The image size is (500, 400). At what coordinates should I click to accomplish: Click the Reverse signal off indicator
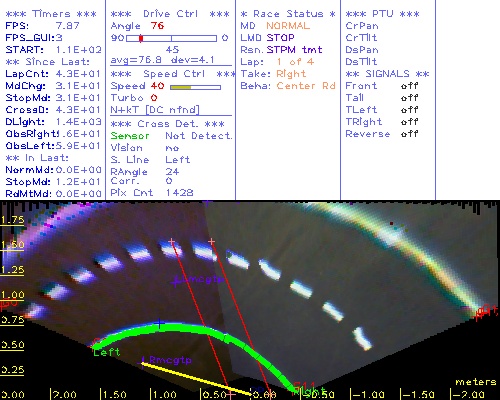point(409,134)
